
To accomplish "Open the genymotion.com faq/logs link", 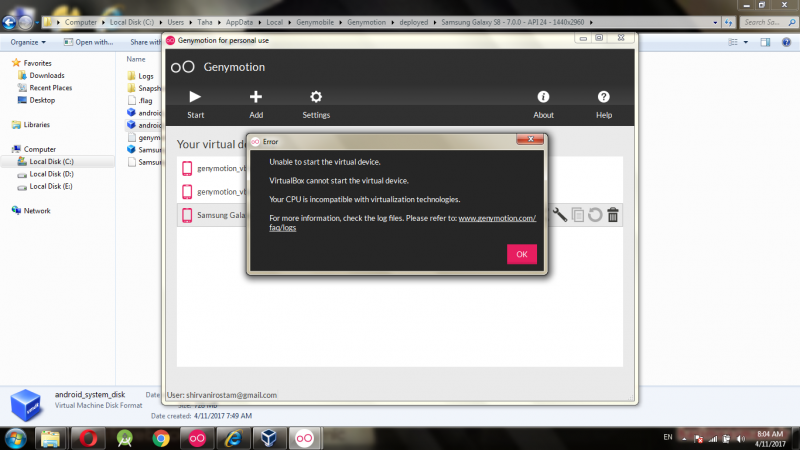I will click(497, 218).
